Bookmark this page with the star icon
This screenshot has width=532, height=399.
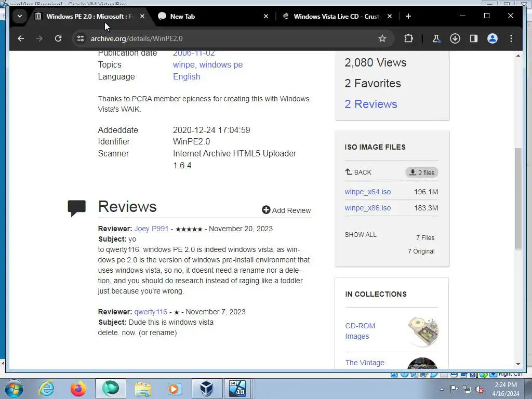tap(382, 38)
